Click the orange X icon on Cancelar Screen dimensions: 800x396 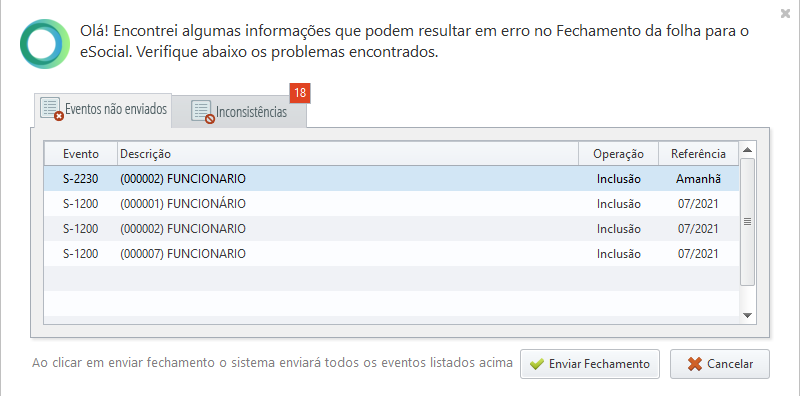click(x=694, y=364)
